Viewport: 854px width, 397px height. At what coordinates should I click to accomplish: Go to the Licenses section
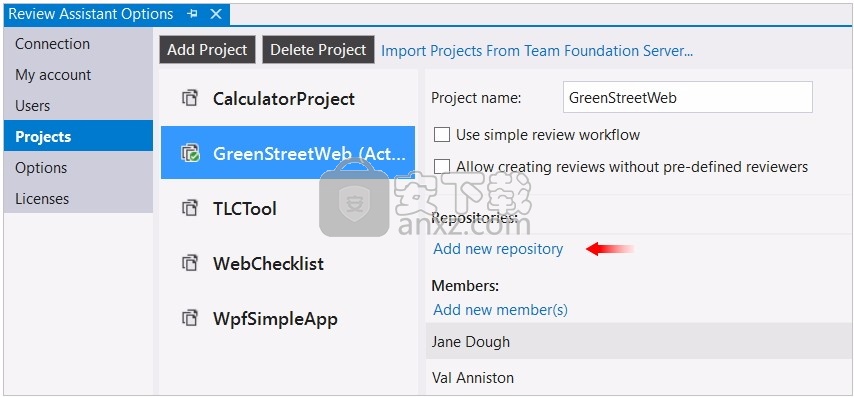click(42, 198)
